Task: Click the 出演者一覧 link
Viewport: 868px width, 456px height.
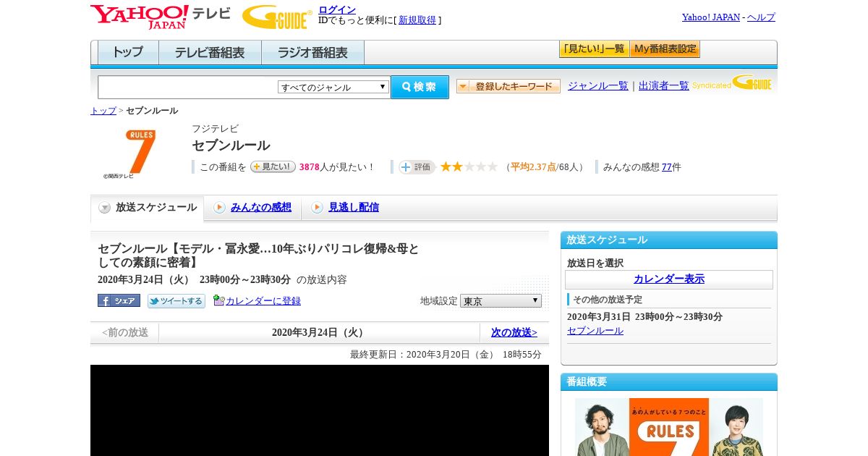Action: point(664,86)
